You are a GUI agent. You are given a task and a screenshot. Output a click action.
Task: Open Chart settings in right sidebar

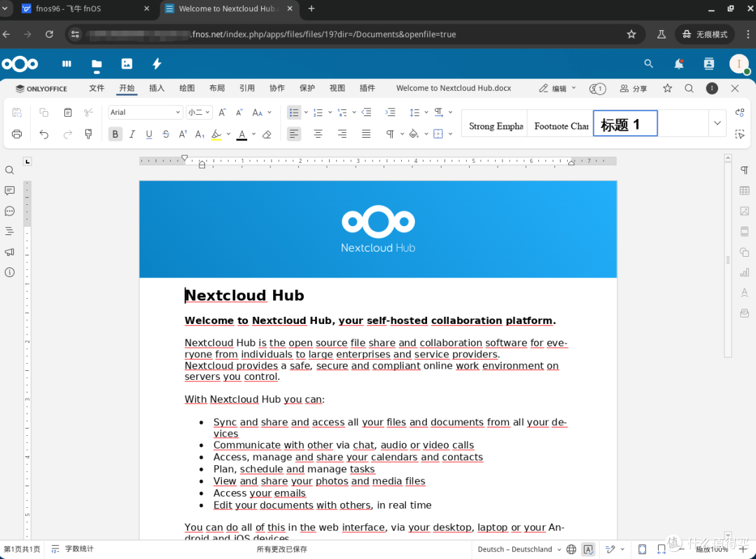click(x=744, y=272)
